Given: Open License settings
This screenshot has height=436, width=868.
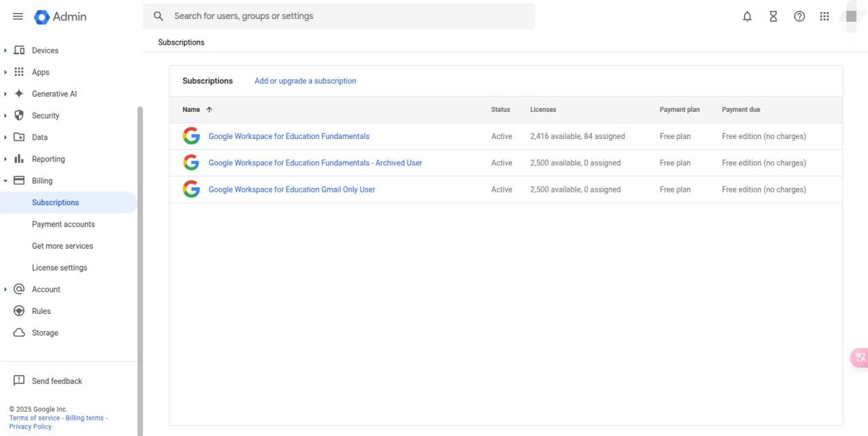Looking at the screenshot, I should click(x=60, y=267).
